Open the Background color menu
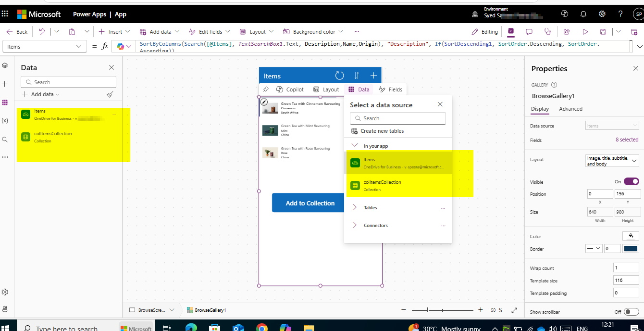Screen dimensions: 644x331 click(x=313, y=32)
